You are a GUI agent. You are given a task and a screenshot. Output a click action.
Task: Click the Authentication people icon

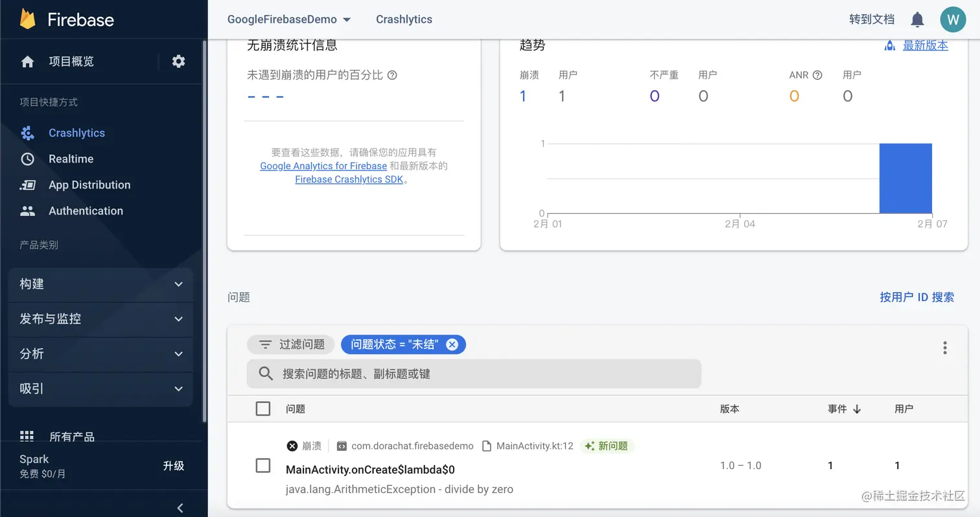click(x=27, y=211)
